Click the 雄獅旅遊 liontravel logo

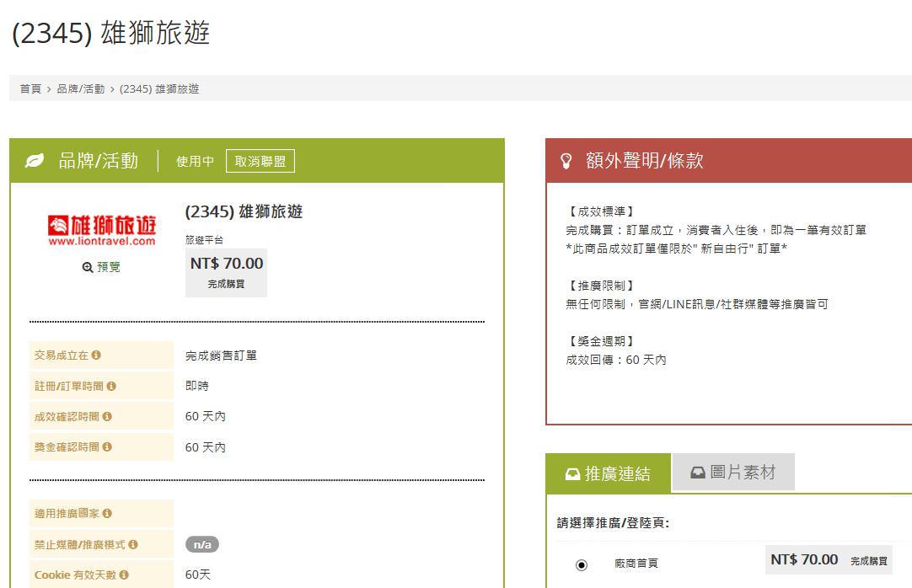click(x=102, y=231)
